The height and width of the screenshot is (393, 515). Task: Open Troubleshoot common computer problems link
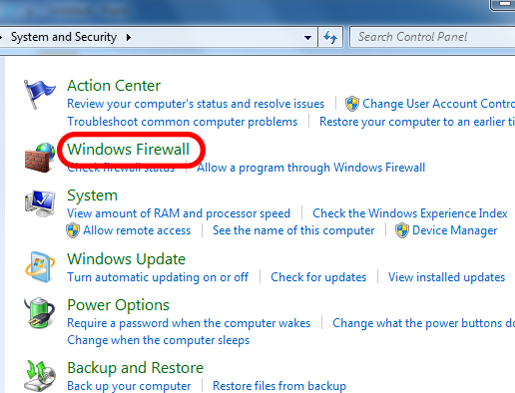coord(182,122)
